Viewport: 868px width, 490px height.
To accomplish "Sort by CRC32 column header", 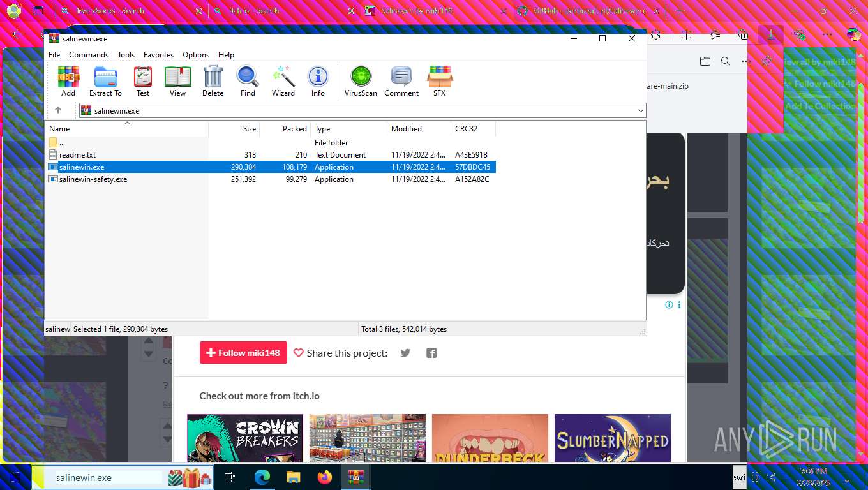I will (x=474, y=129).
